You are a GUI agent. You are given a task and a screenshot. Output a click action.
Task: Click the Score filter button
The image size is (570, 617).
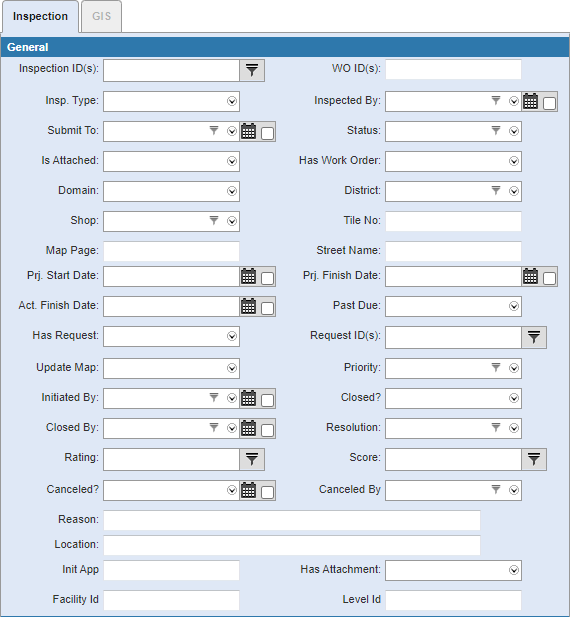tap(534, 460)
